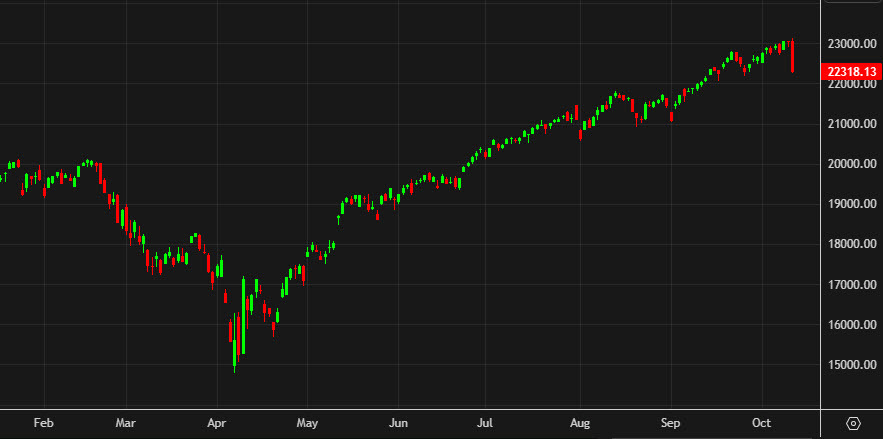Select Jul on the time axis
Image resolution: width=883 pixels, height=439 pixels.
point(487,423)
